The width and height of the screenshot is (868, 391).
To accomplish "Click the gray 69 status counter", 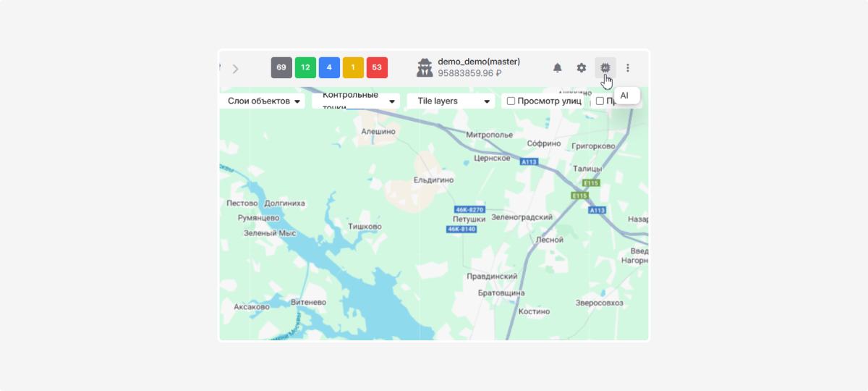I will pos(281,67).
